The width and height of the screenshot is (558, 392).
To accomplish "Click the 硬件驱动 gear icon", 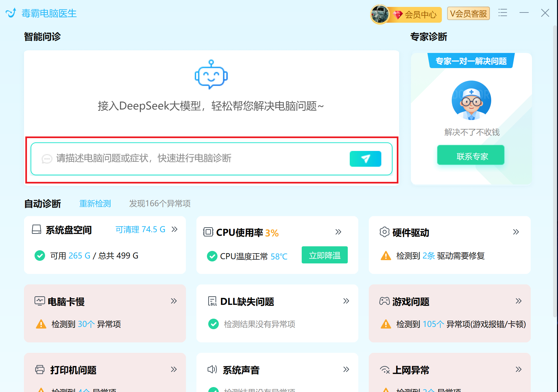I will [x=384, y=232].
